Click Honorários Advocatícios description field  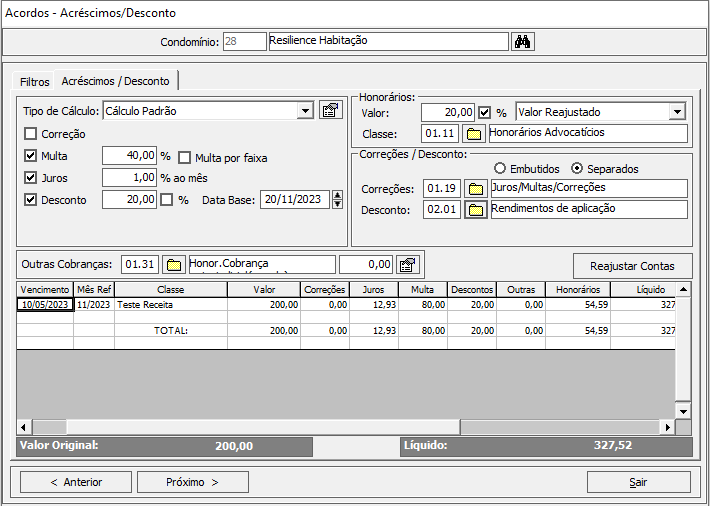588,134
